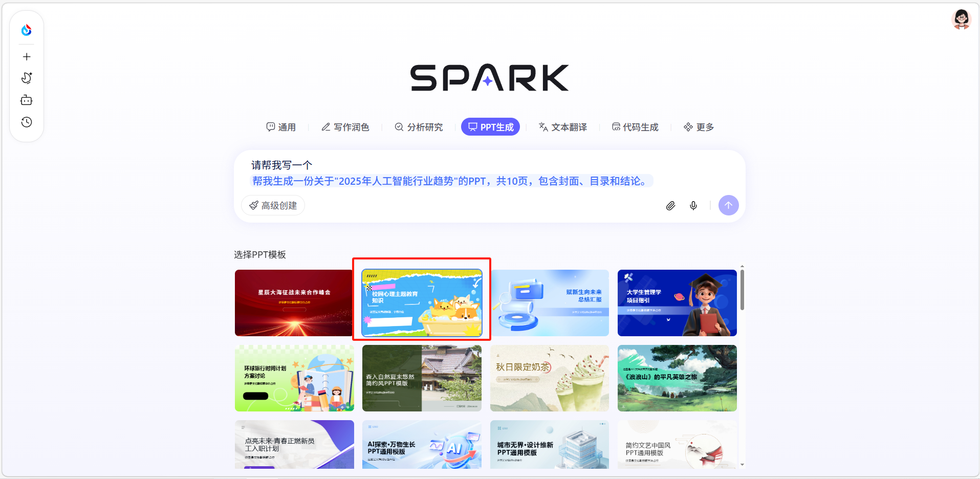Click the 高级创建 button

point(273,205)
